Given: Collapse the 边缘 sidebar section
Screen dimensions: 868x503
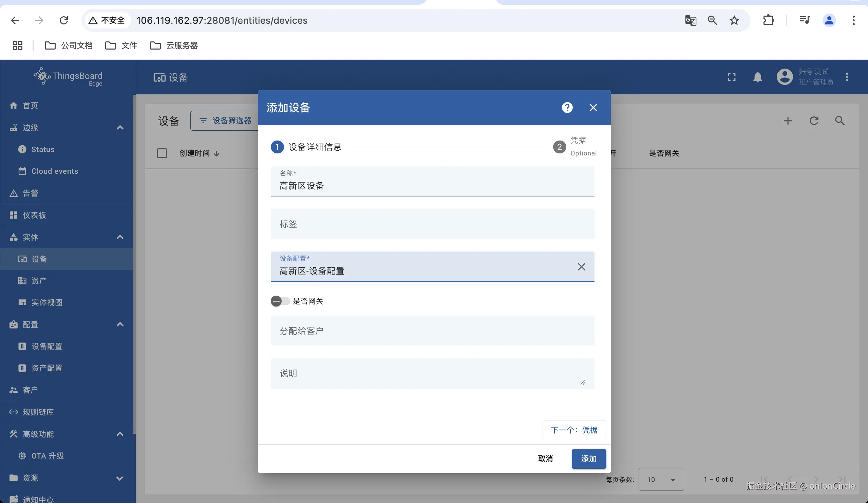Looking at the screenshot, I should (120, 128).
